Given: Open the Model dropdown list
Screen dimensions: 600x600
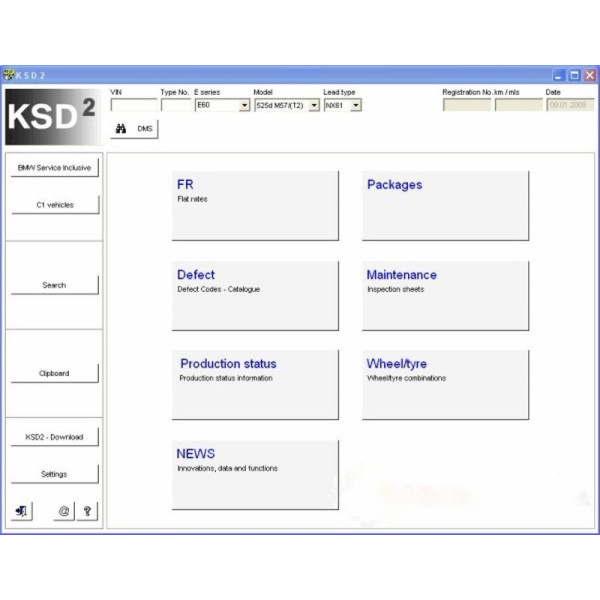Looking at the screenshot, I should pyautogui.click(x=314, y=104).
